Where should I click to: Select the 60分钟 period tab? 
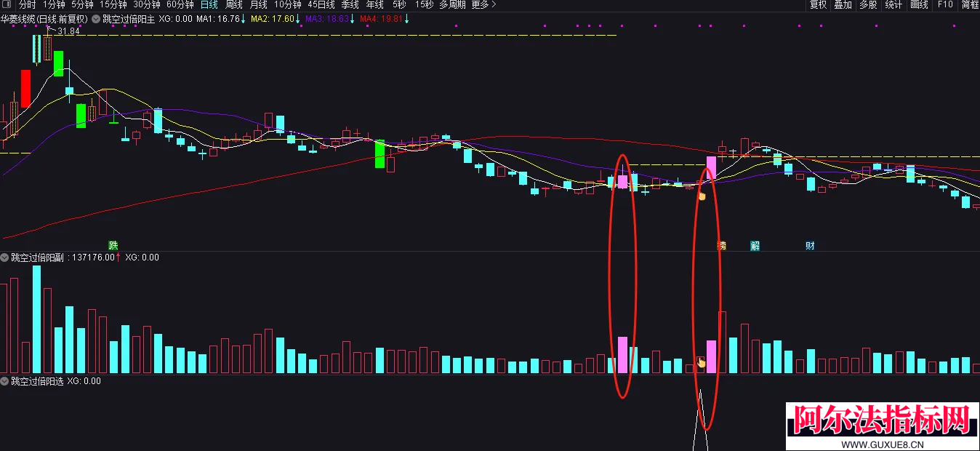click(180, 4)
